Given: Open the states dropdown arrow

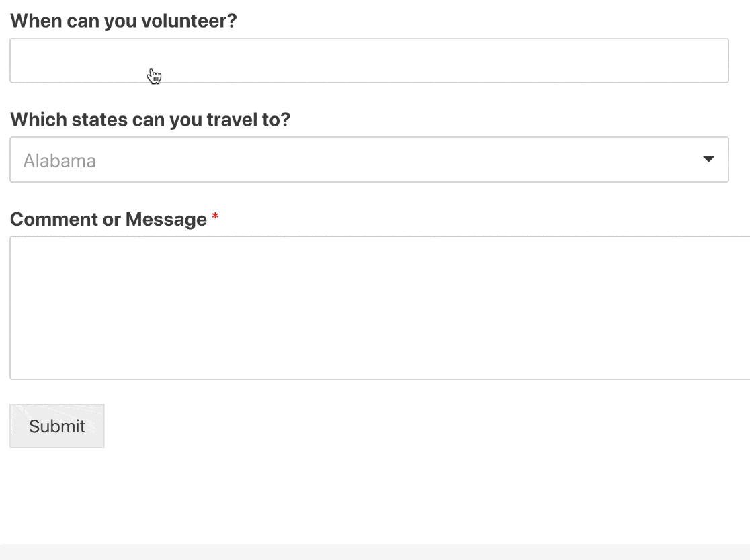Looking at the screenshot, I should pos(708,160).
